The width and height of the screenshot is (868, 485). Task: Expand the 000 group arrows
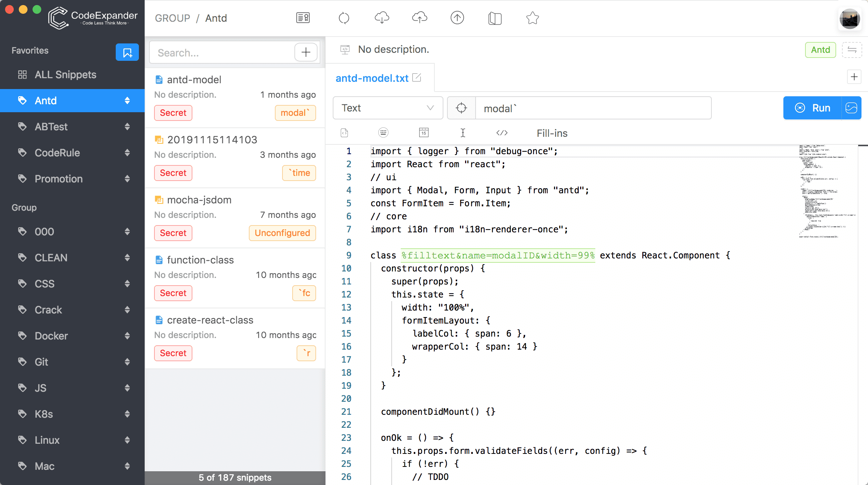point(127,232)
